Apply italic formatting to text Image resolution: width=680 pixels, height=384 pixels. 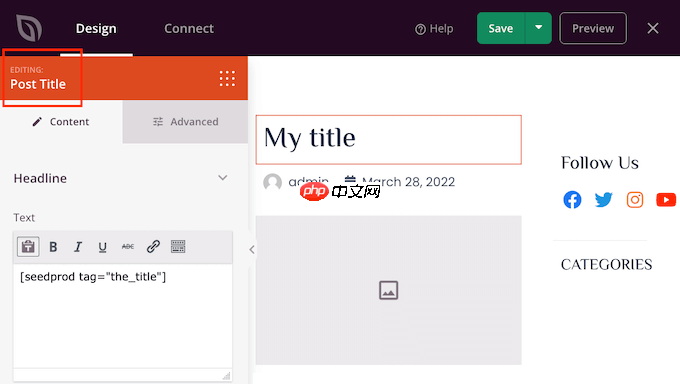pyautogui.click(x=78, y=247)
